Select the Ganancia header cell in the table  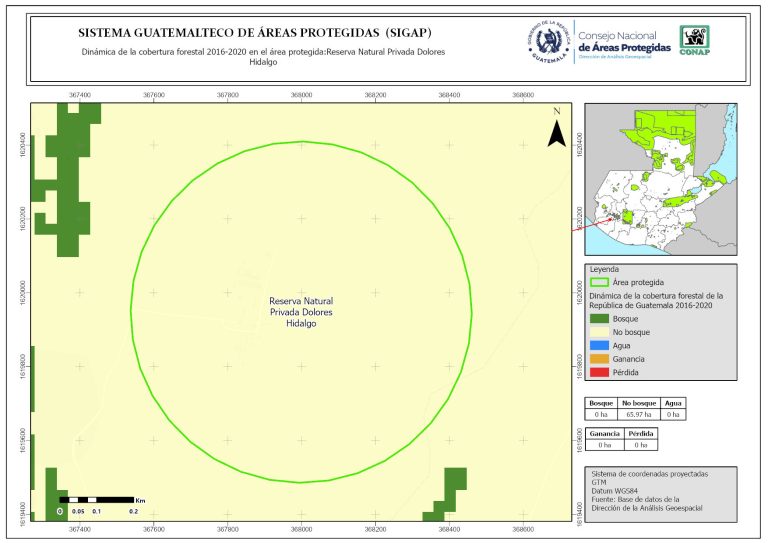604,433
